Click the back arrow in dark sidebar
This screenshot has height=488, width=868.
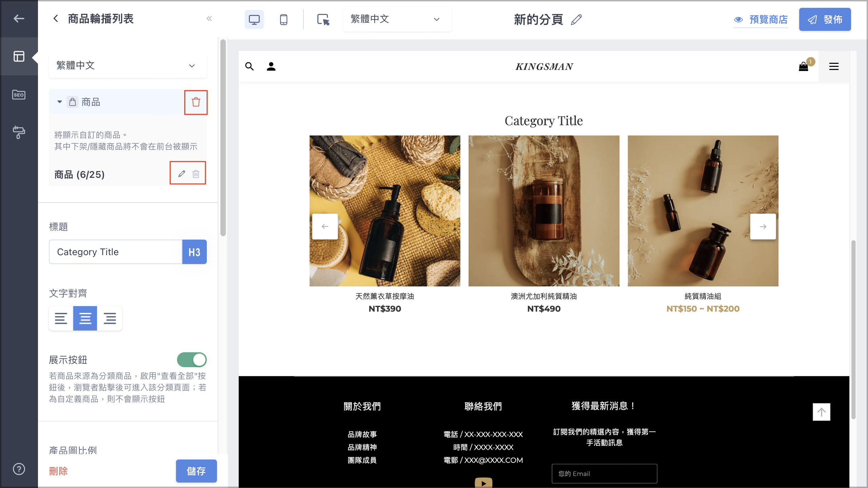[x=19, y=18]
